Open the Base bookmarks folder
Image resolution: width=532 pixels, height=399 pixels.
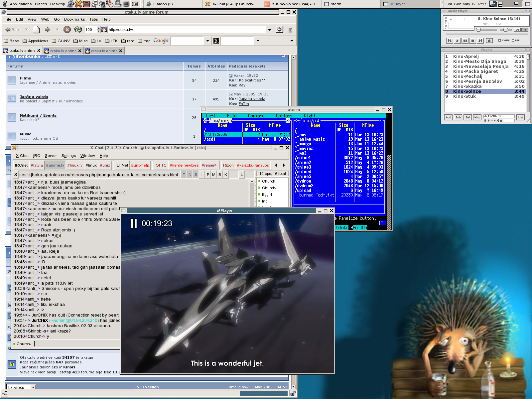pos(12,41)
